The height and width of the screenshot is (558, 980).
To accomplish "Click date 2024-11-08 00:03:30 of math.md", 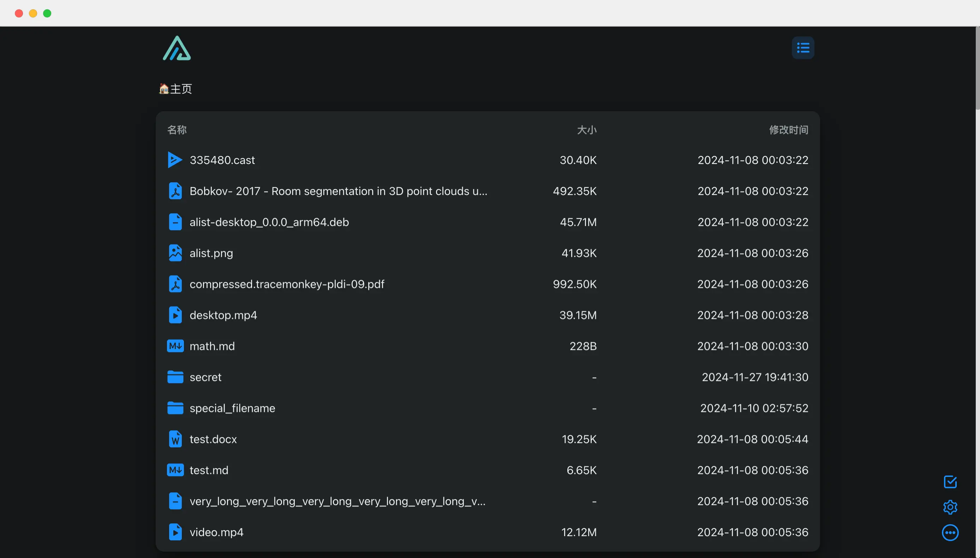I will (x=753, y=346).
